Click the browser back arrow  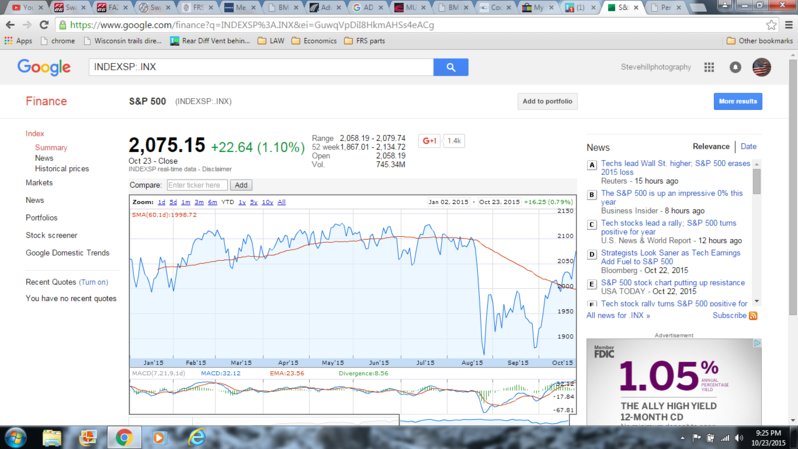10,24
